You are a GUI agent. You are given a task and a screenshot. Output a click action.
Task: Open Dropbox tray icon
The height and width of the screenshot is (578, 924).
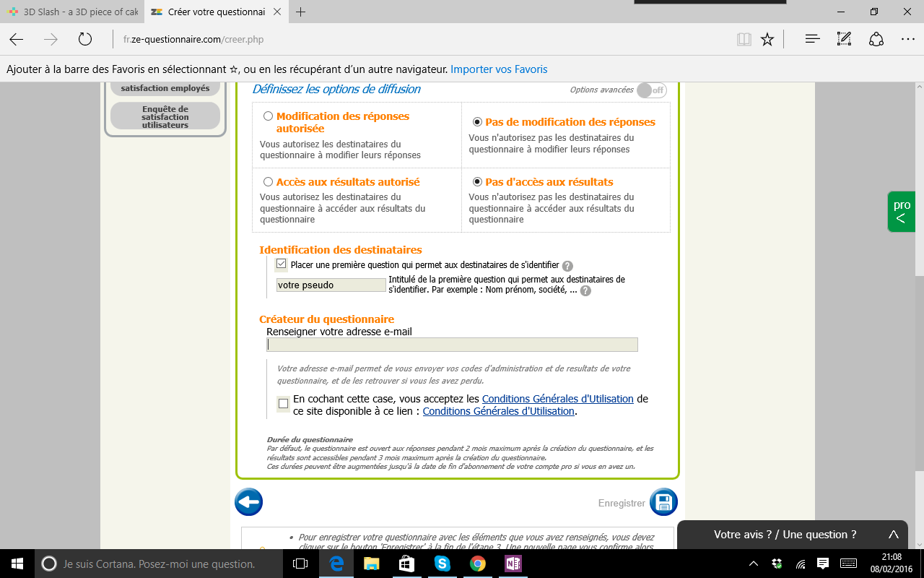(777, 564)
